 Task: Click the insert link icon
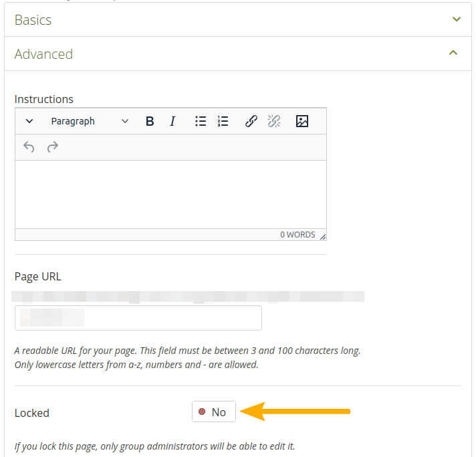pos(251,121)
